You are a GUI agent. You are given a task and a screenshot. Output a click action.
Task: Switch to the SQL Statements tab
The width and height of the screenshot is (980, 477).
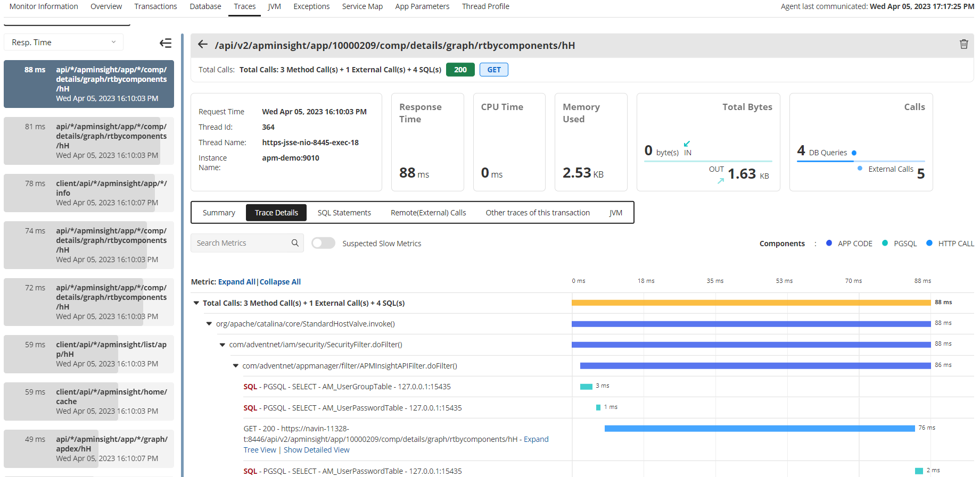point(344,213)
